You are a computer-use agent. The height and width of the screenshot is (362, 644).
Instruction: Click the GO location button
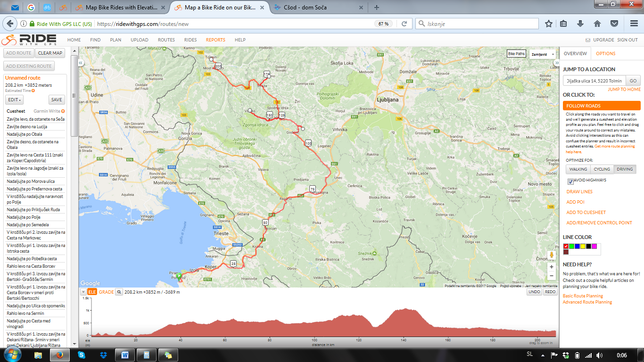633,81
